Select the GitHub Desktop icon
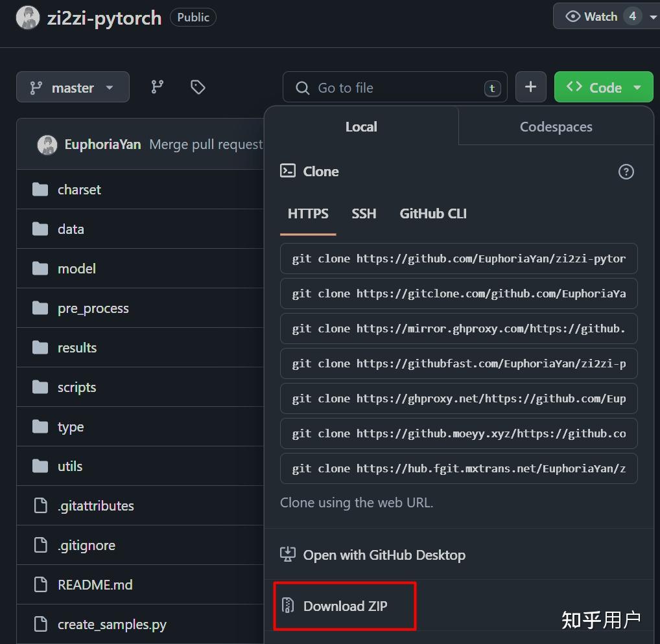Viewport: 660px width, 644px height. tap(288, 555)
